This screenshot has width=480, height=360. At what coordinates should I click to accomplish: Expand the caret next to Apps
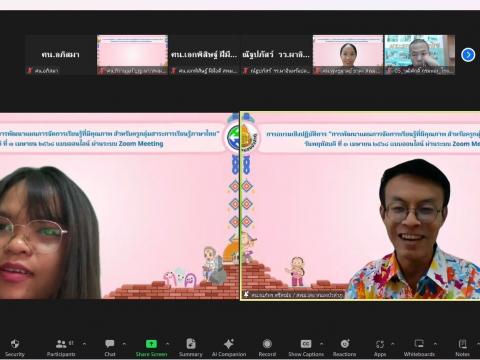(393, 344)
